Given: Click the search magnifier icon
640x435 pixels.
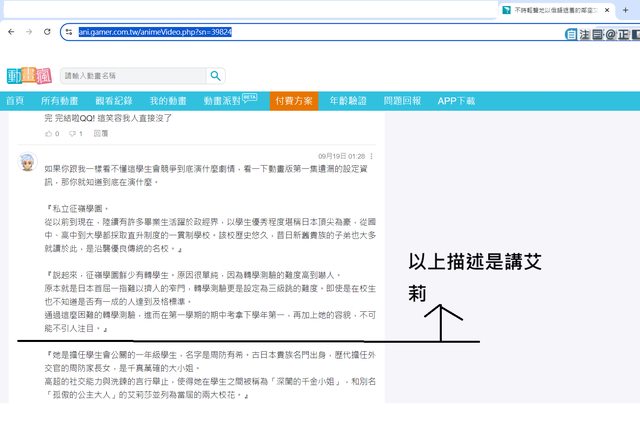Looking at the screenshot, I should pyautogui.click(x=216, y=76).
